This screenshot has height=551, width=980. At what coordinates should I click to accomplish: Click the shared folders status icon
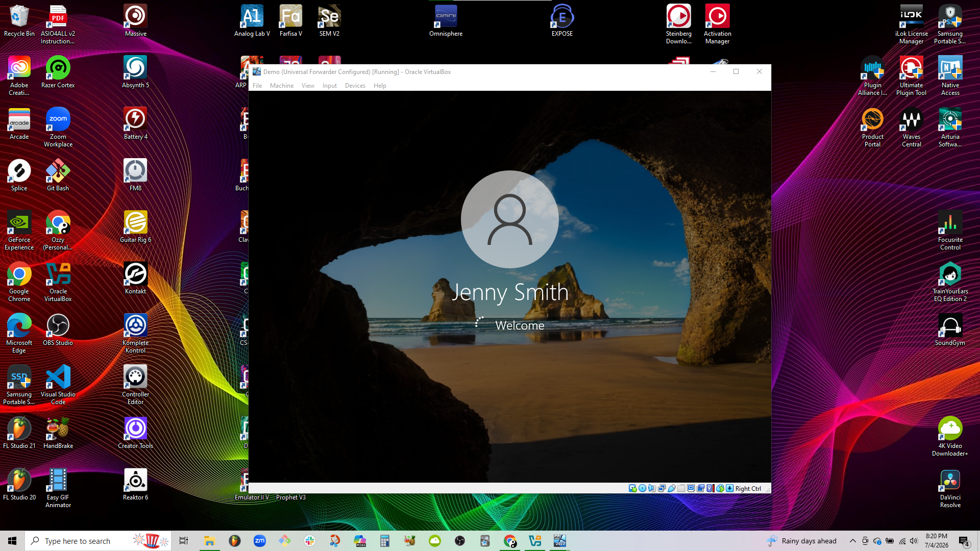tap(681, 488)
